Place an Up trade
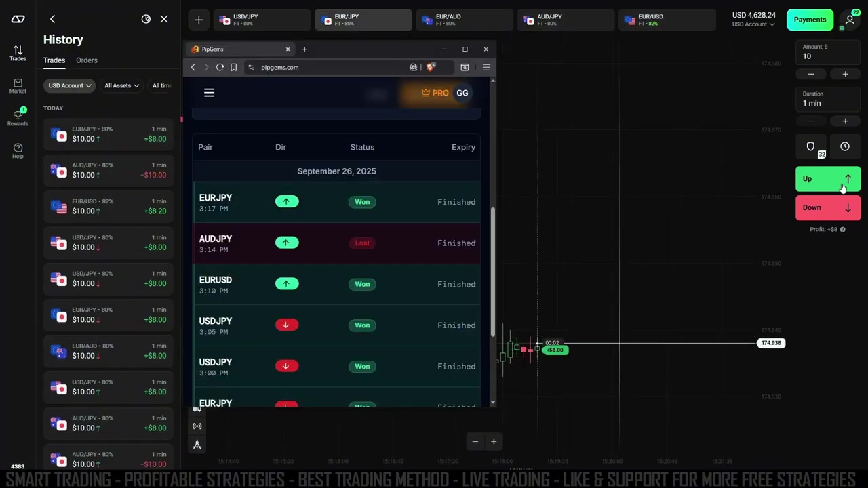 (x=828, y=179)
